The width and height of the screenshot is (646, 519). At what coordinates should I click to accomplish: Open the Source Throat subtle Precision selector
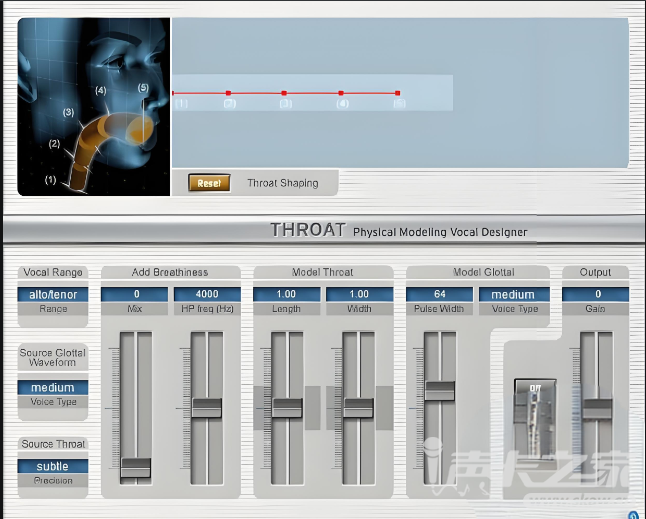click(53, 466)
